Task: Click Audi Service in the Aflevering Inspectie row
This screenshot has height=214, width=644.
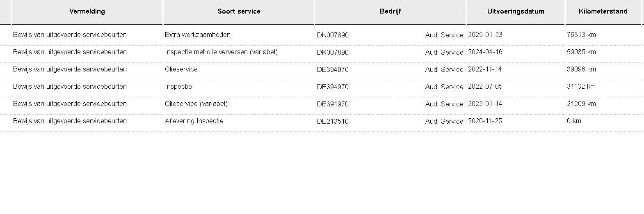Action: coord(444,122)
